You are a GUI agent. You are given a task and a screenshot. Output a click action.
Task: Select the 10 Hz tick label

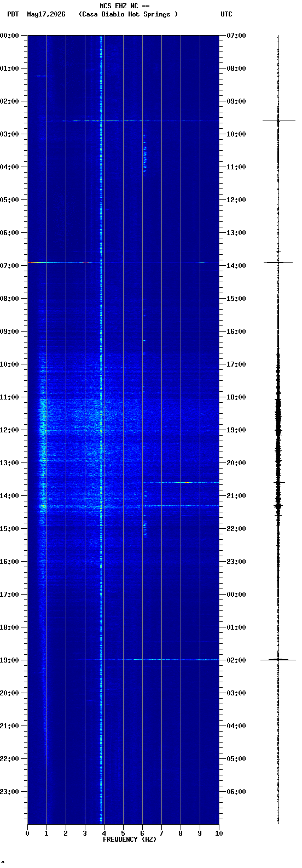[219, 833]
